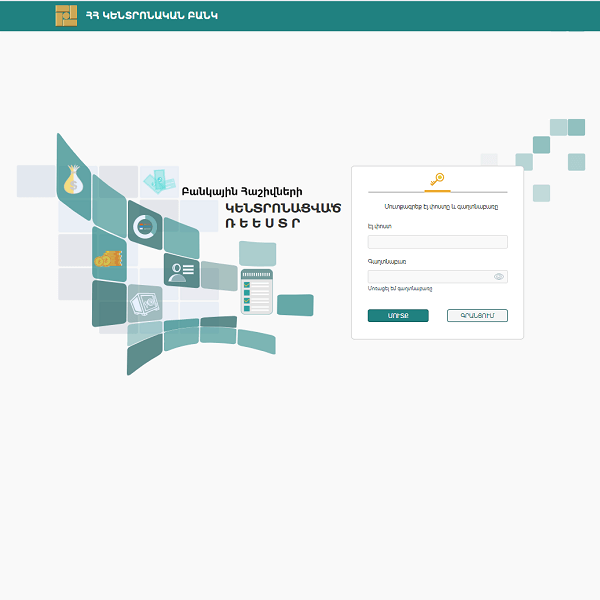Screen dimensions: 600x600
Task: Click the Էլ փոստ email input field
Action: [437, 242]
